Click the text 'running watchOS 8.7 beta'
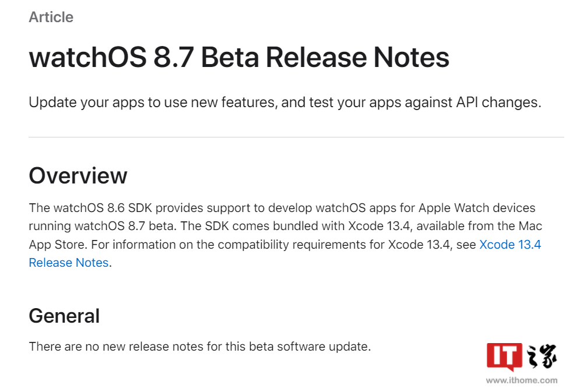 tap(102, 226)
